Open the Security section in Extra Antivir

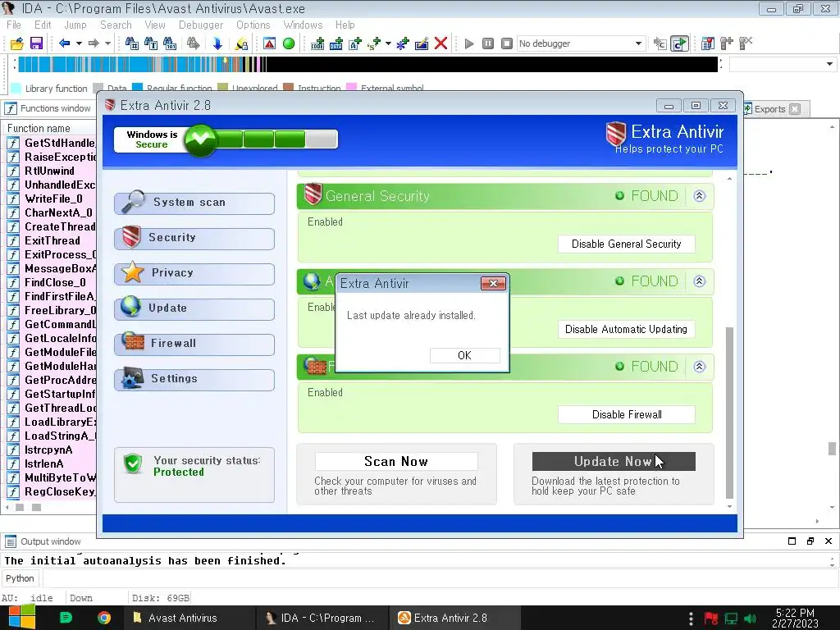coord(194,238)
